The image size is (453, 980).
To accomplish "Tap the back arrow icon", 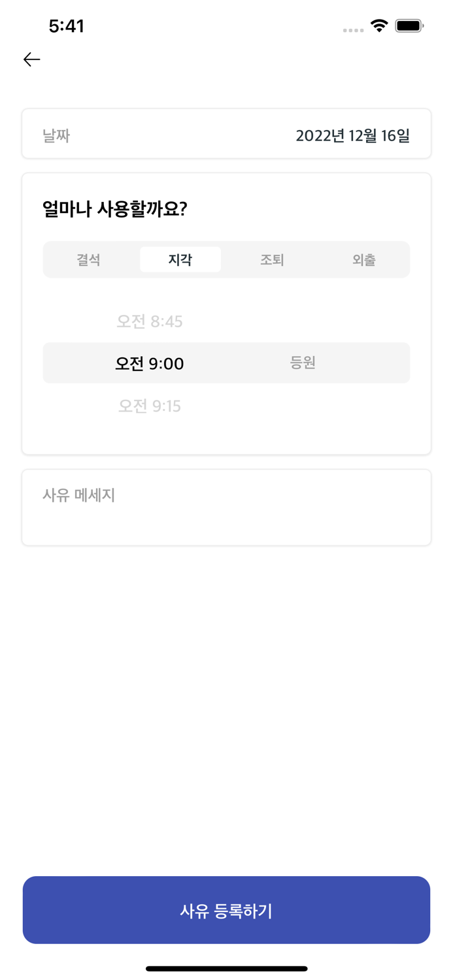I will click(x=31, y=59).
